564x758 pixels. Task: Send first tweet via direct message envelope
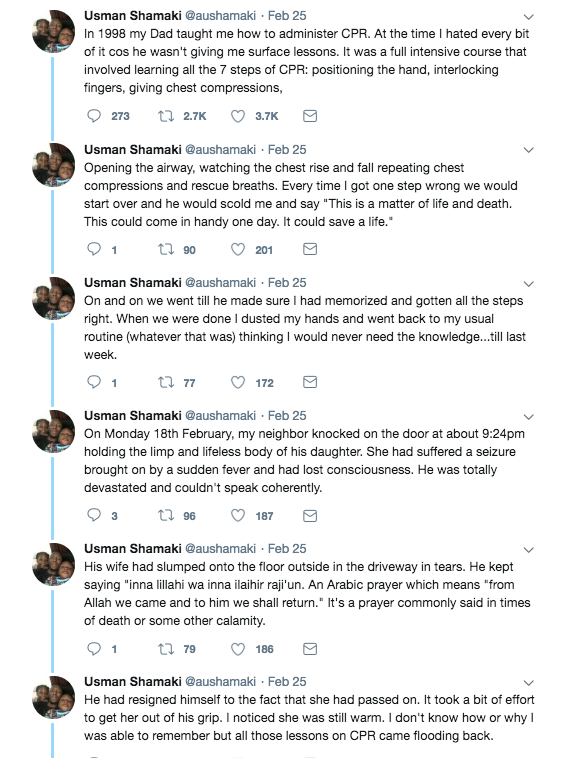point(310,116)
